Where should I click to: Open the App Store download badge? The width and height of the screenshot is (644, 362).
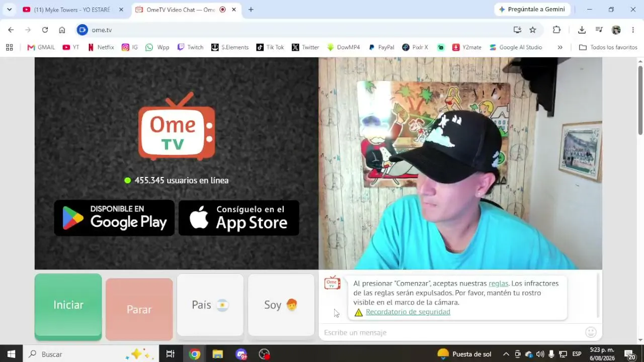pos(239,218)
